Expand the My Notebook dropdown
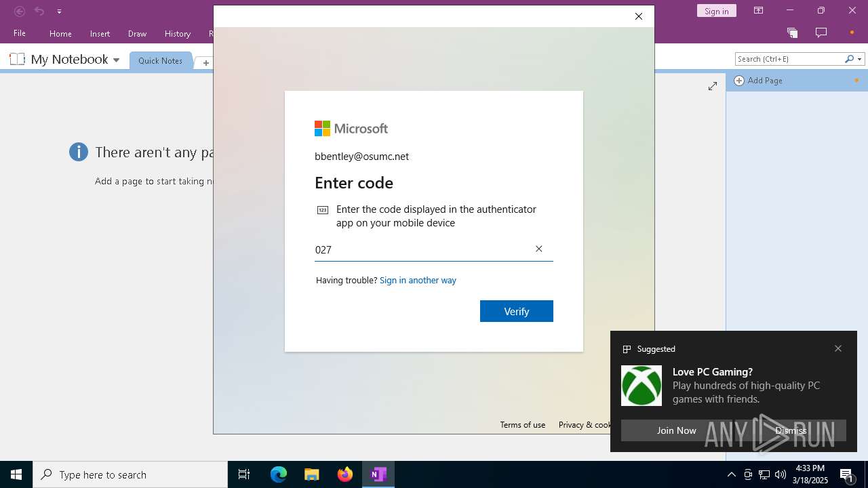Screen dimensions: 868x488 [116, 60]
